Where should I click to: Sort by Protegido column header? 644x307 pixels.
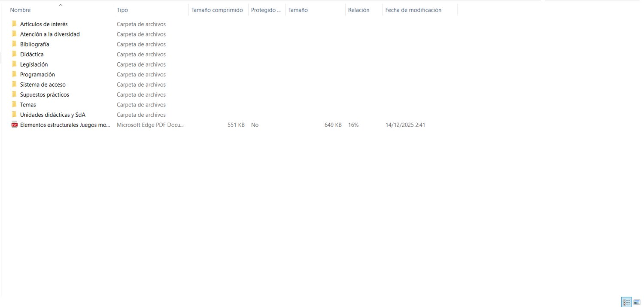point(267,10)
